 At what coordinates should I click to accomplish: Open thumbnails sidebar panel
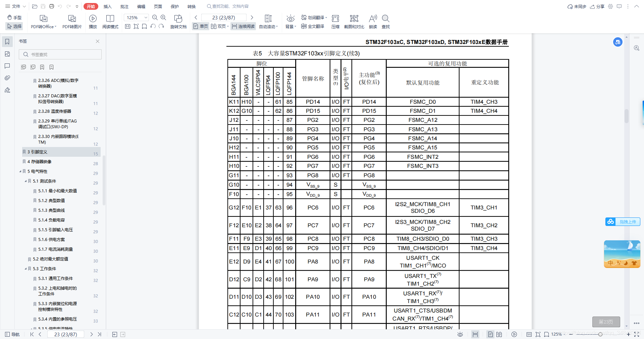(7, 54)
